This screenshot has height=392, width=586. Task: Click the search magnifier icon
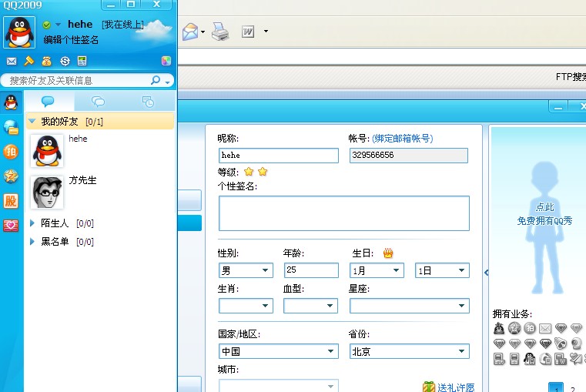(156, 80)
